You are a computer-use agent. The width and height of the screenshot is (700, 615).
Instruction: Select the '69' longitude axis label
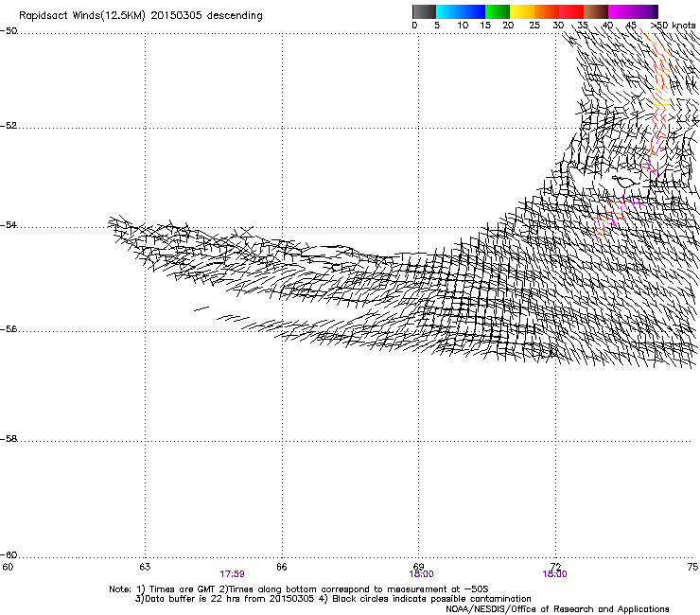pyautogui.click(x=419, y=567)
